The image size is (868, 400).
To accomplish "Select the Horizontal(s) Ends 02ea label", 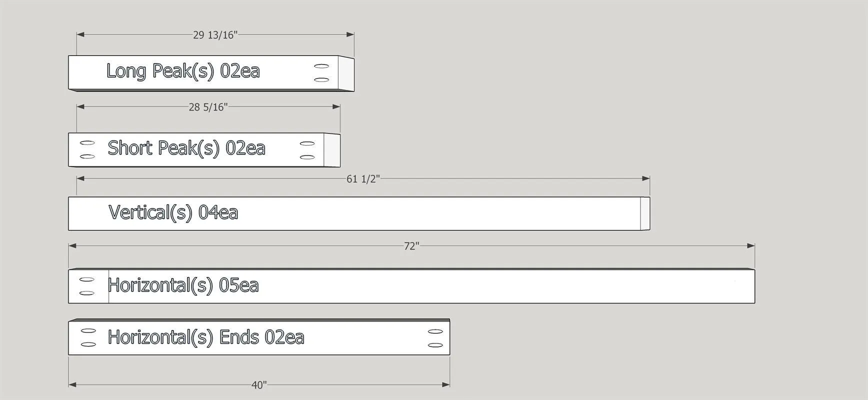I will click(x=206, y=337).
